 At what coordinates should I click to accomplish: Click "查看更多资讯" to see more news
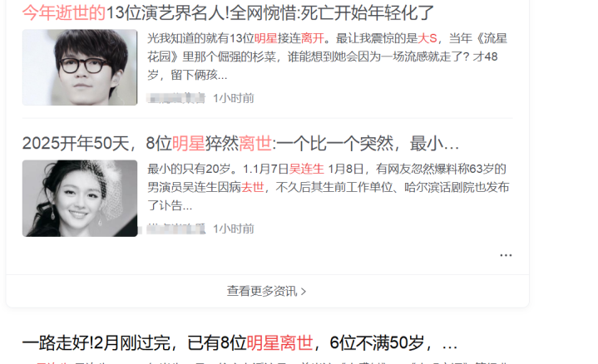tap(262, 291)
